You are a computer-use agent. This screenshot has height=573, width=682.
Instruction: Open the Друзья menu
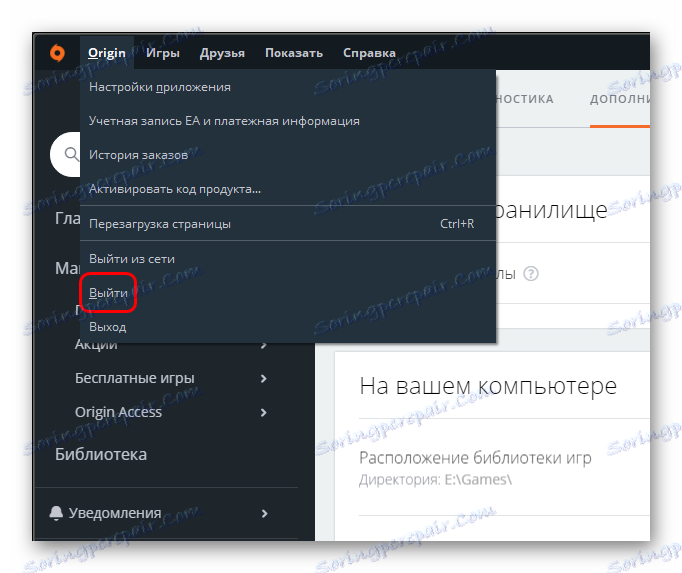(222, 53)
